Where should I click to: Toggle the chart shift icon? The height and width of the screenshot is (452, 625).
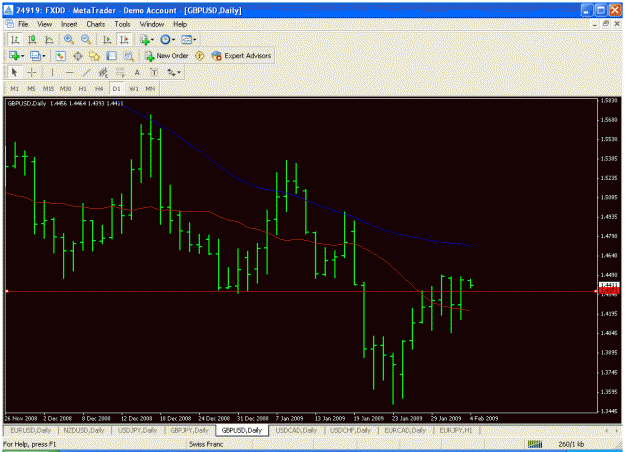pyautogui.click(x=124, y=39)
